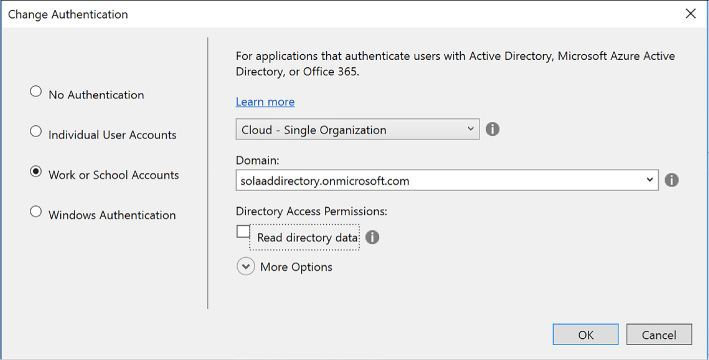
Task: Select the No Authentication radio button
Action: [36, 92]
